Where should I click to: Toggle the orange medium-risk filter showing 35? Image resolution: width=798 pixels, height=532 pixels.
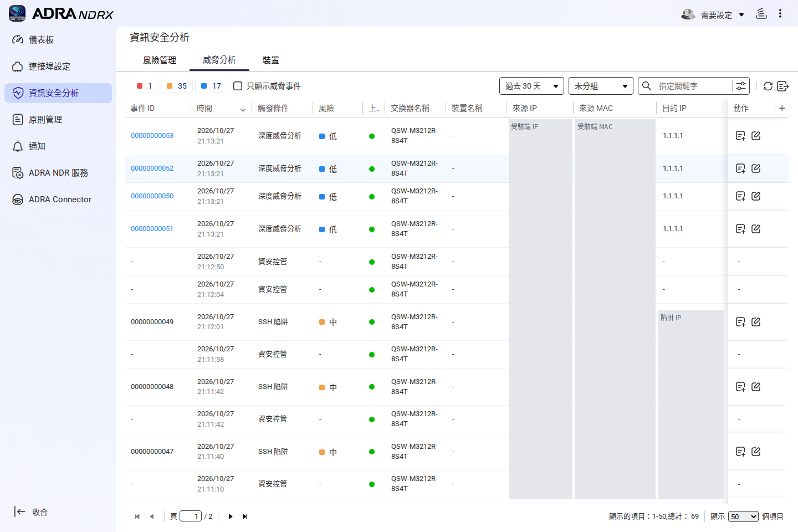click(x=177, y=86)
